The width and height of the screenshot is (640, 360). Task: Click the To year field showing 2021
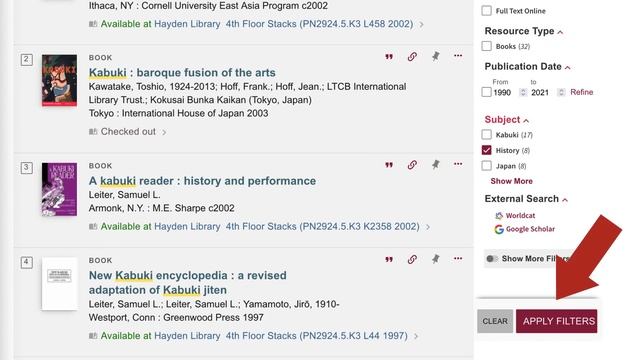coord(540,92)
